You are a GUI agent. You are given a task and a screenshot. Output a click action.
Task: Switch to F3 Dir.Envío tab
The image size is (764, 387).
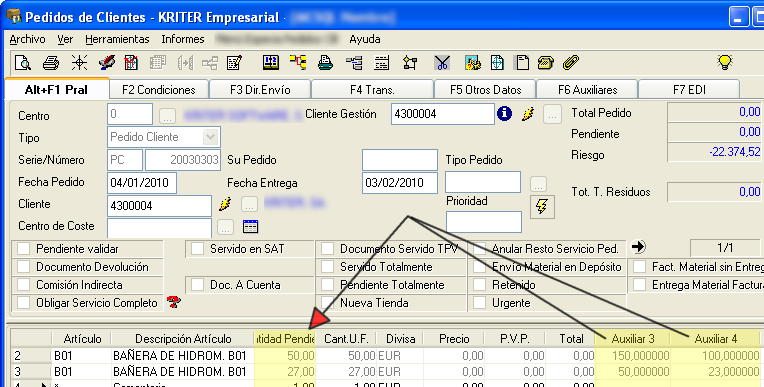pos(260,90)
